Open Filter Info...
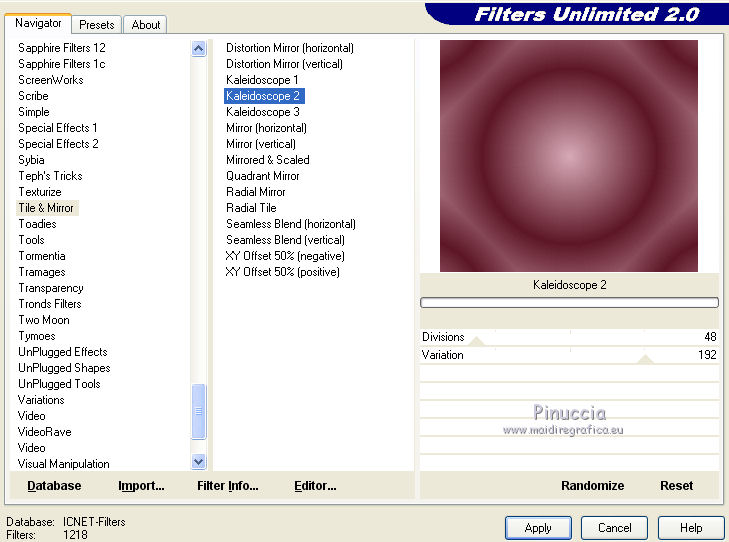This screenshot has height=542, width=729. tap(227, 485)
